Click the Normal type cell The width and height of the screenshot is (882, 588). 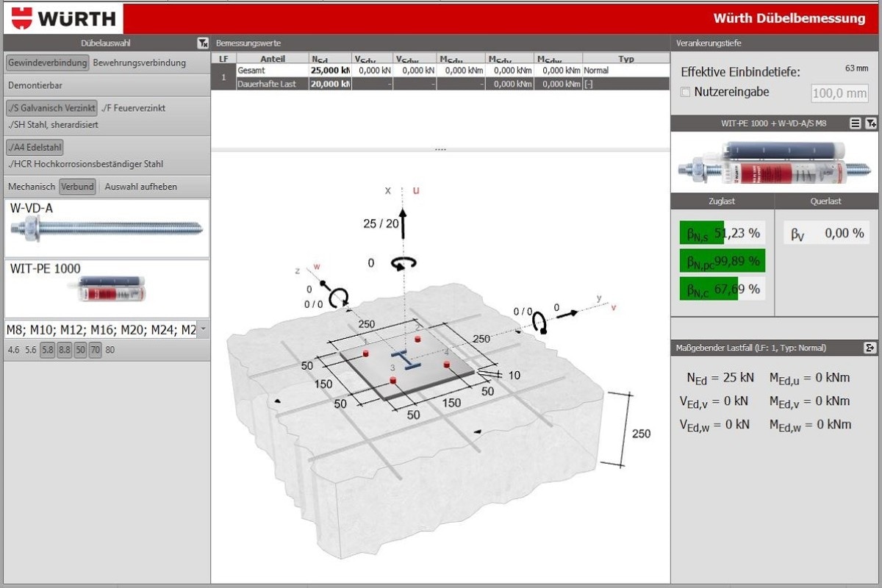(625, 71)
